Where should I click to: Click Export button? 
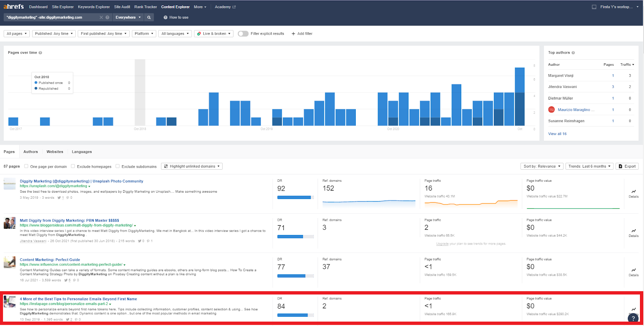[x=627, y=166]
